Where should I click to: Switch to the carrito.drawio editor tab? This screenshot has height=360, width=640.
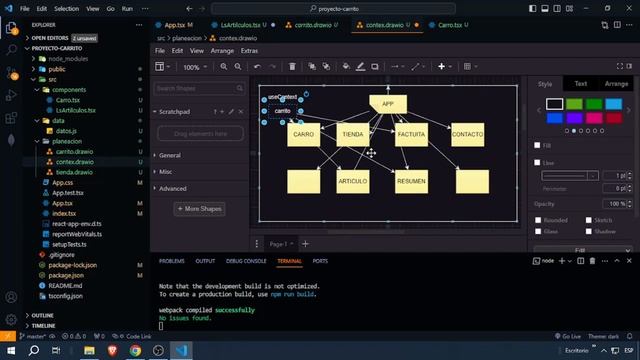(313, 25)
